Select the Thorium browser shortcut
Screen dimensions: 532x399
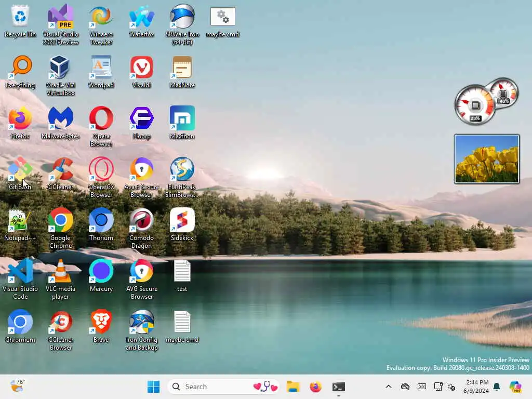tap(101, 224)
